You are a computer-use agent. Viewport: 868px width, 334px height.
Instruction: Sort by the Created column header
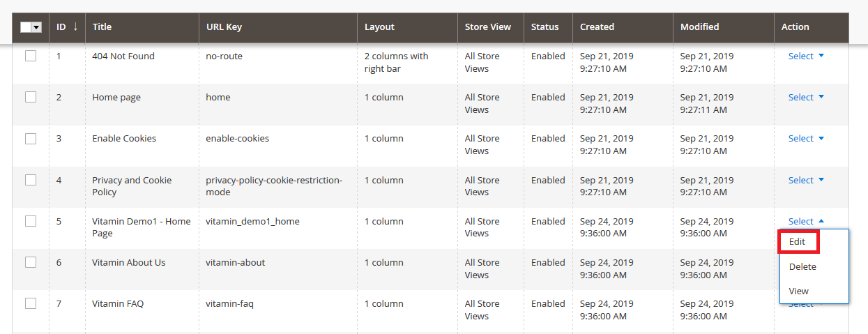[597, 27]
